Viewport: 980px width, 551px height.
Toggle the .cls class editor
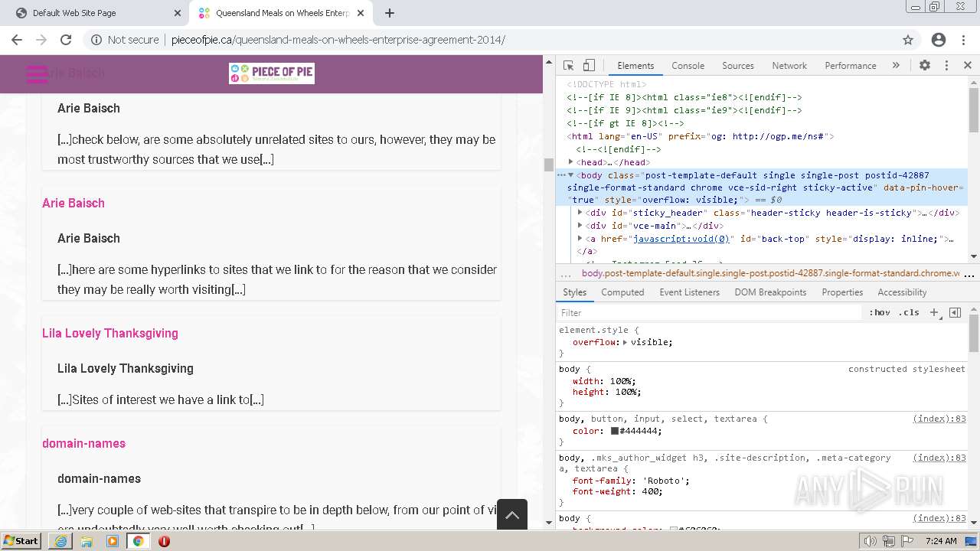(x=909, y=313)
